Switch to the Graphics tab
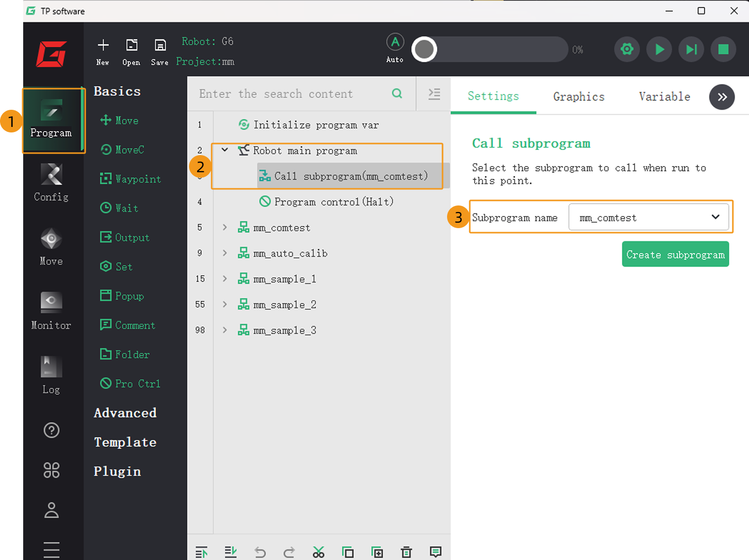 point(579,97)
